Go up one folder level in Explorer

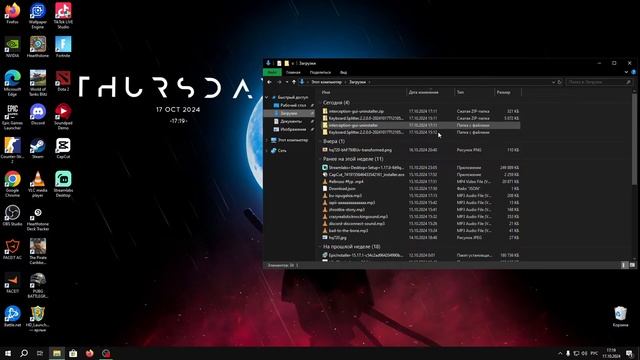point(294,82)
